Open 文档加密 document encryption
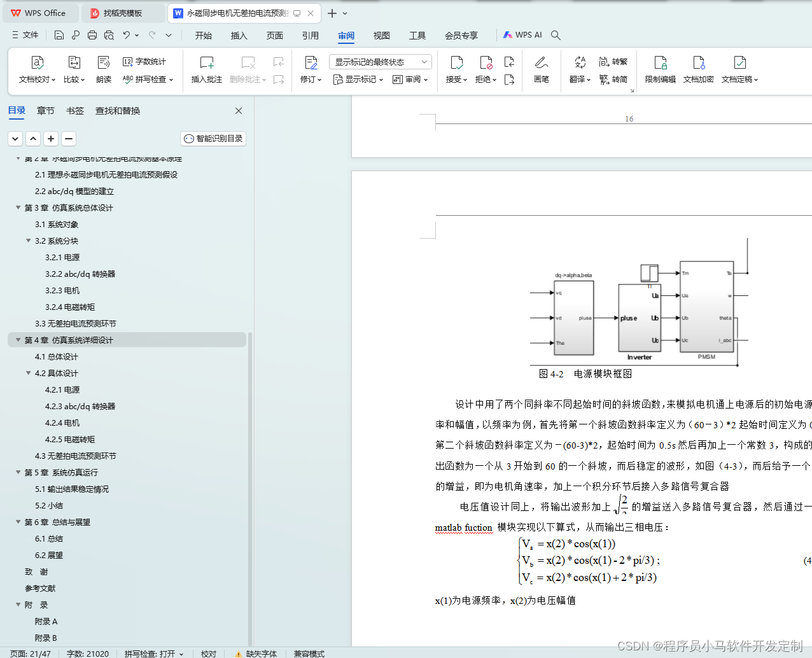This screenshot has width=812, height=658. point(699,69)
